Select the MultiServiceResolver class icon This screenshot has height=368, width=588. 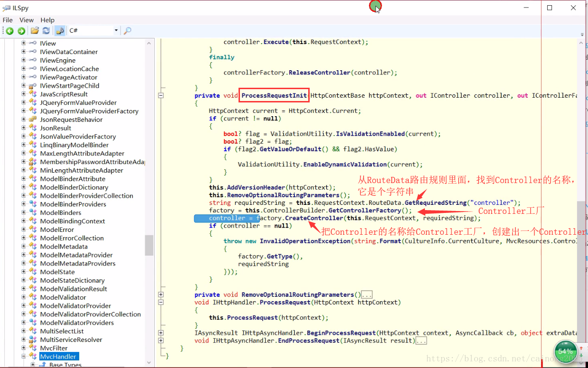(x=33, y=340)
